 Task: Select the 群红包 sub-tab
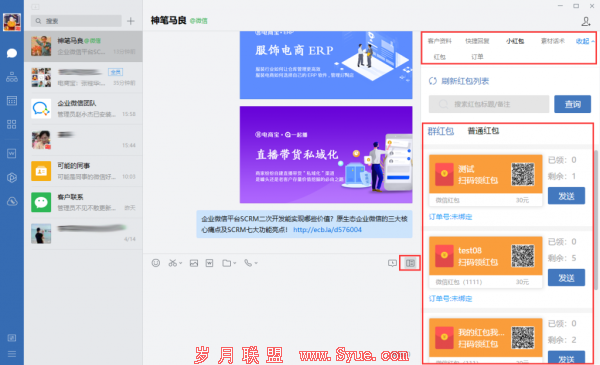click(x=440, y=131)
